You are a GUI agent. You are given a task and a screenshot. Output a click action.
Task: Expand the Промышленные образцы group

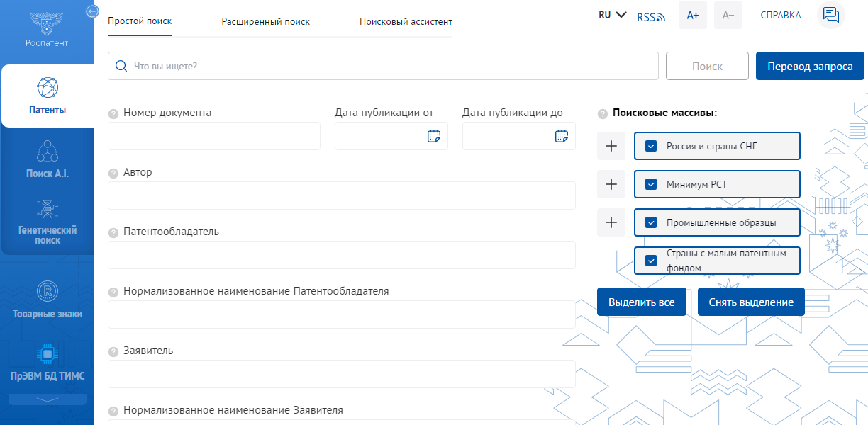611,222
